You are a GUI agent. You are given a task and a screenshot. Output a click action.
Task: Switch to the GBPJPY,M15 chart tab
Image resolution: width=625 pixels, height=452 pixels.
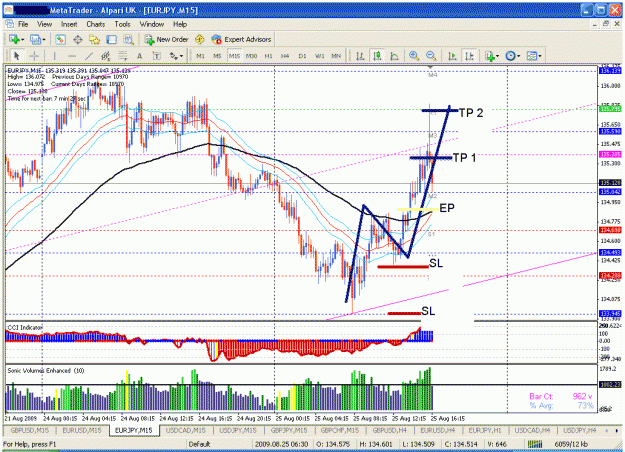[x=289, y=430]
